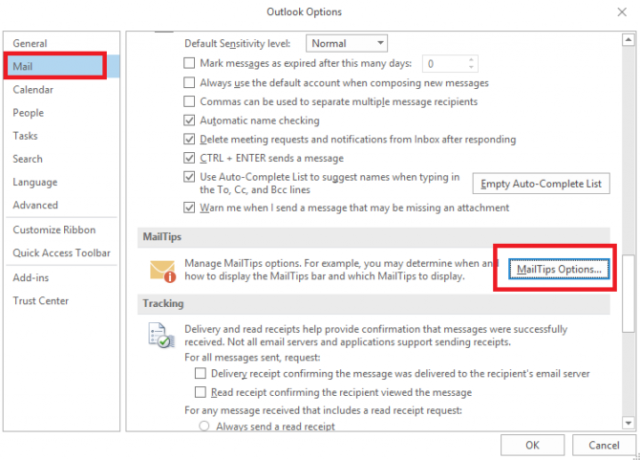The image size is (640, 460).
Task: Click the scrollbar up arrow
Action: [628, 40]
